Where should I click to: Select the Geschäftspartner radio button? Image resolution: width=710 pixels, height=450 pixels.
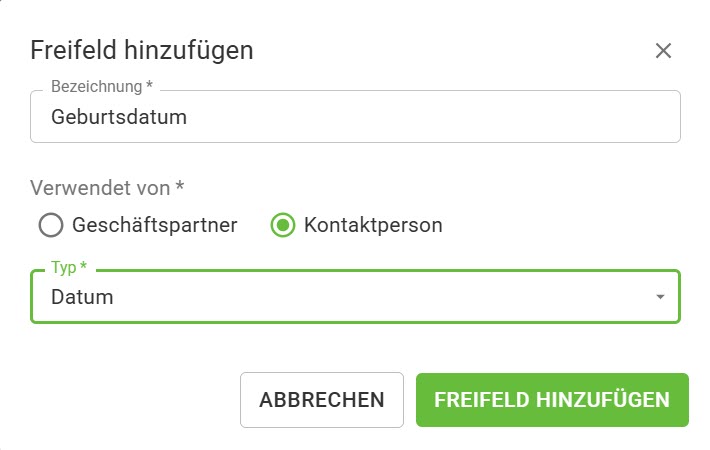point(51,225)
